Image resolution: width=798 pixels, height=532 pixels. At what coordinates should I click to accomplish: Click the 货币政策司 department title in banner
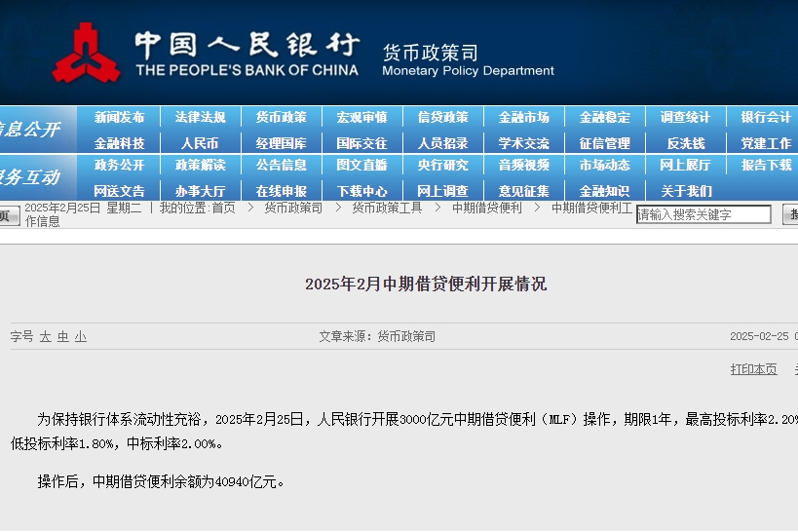431,53
